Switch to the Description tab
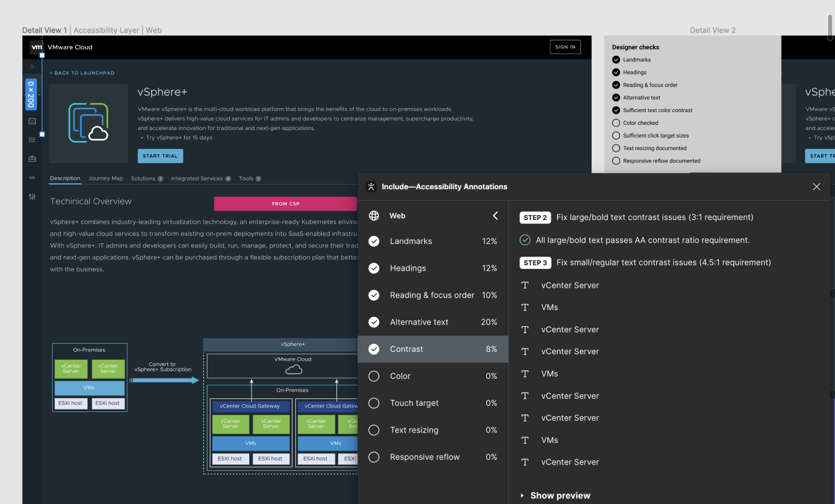835x504 pixels. tap(65, 178)
